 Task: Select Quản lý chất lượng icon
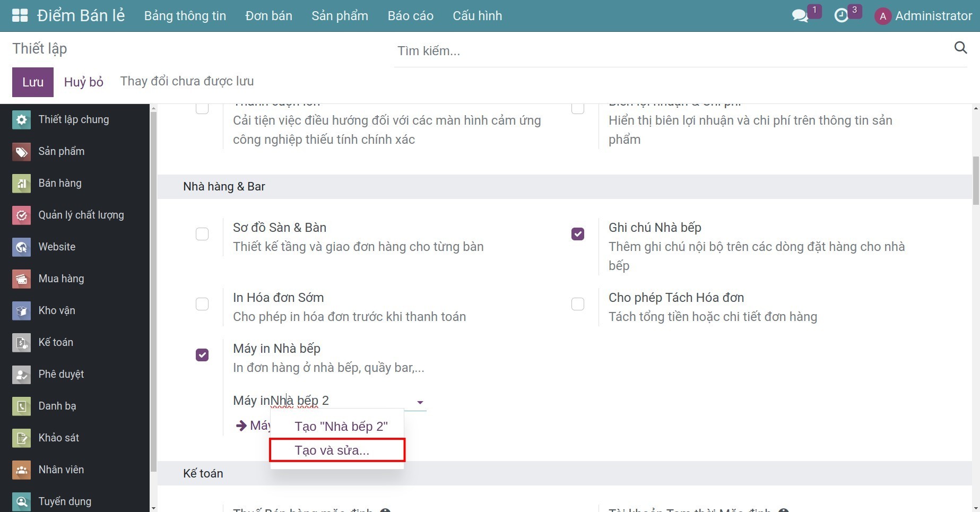pyautogui.click(x=21, y=215)
